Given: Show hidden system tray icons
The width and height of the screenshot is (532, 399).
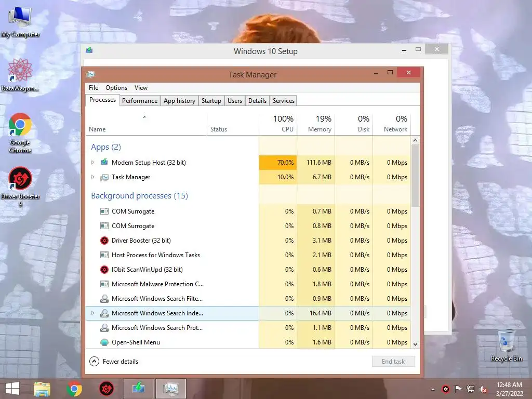Looking at the screenshot, I should click(433, 389).
